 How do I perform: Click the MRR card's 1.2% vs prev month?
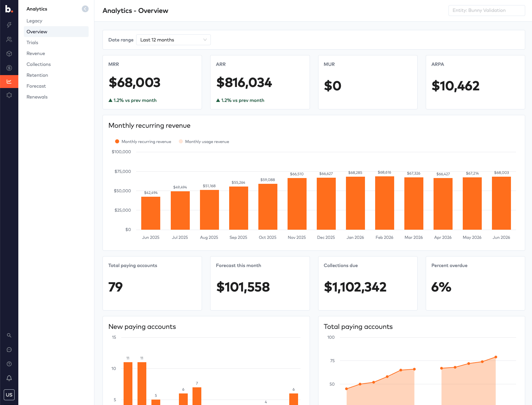click(132, 100)
